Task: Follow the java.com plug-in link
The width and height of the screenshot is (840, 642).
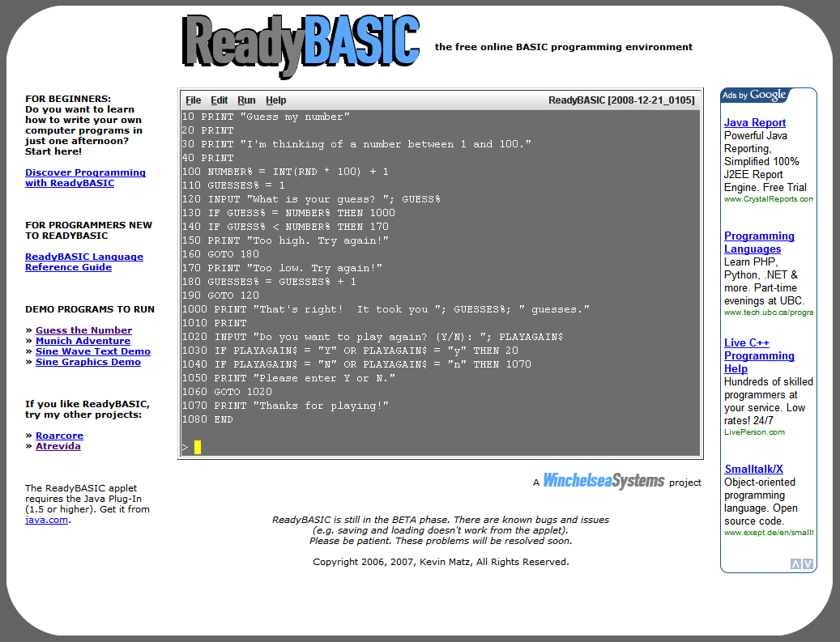Action: pos(46,520)
